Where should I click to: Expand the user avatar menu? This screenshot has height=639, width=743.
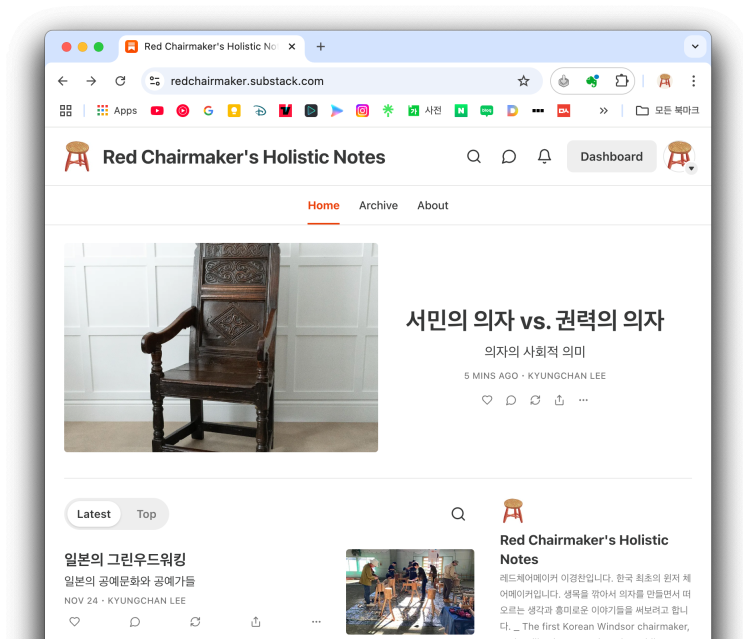680,157
